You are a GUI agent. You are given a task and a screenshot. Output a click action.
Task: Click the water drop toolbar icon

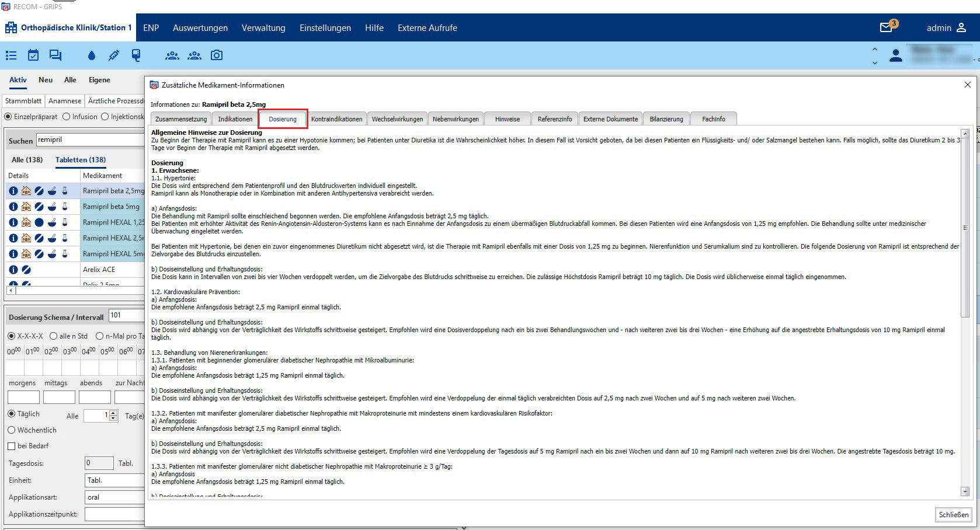coord(91,55)
